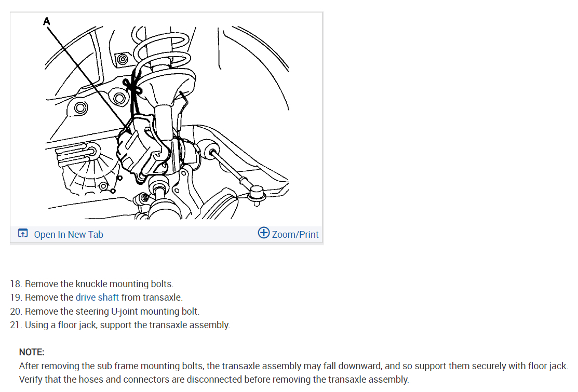Select the Zoom/Print text link
Image resolution: width=578 pixels, height=392 pixels.
pyautogui.click(x=295, y=235)
